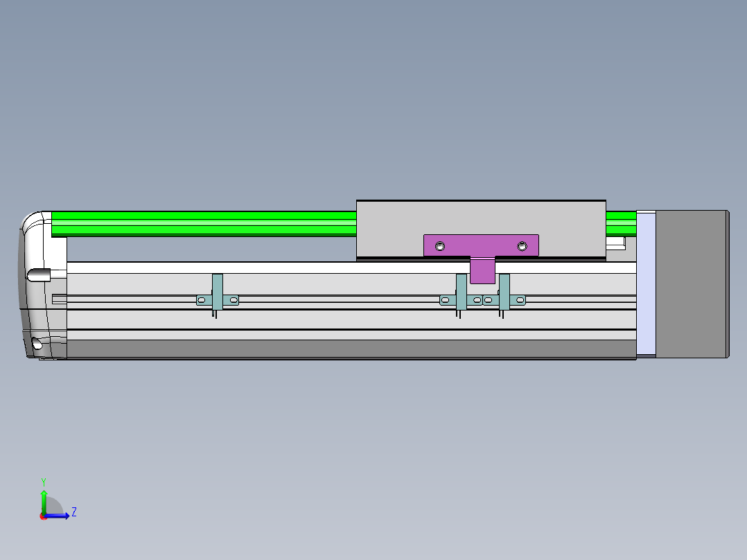Click the blue Z axis arrow on triad
This screenshot has height=560, width=747.
[58, 516]
